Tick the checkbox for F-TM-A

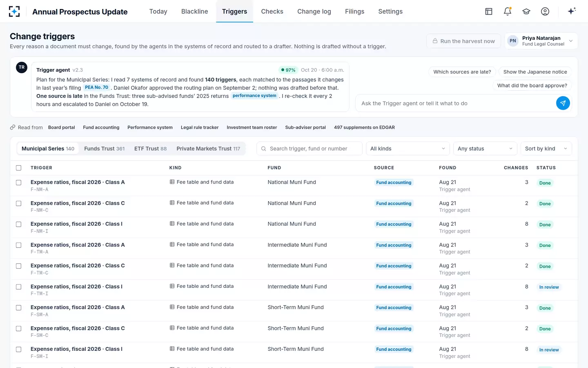[19, 245]
